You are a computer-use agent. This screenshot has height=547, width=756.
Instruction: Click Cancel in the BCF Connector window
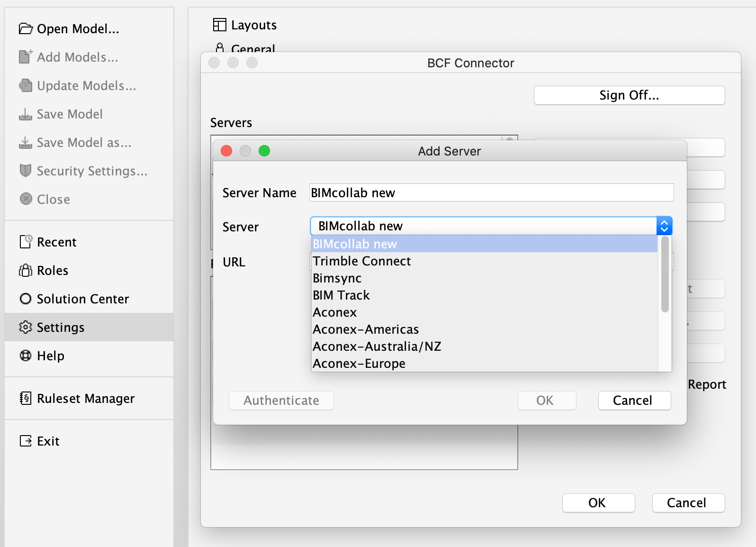click(x=688, y=503)
